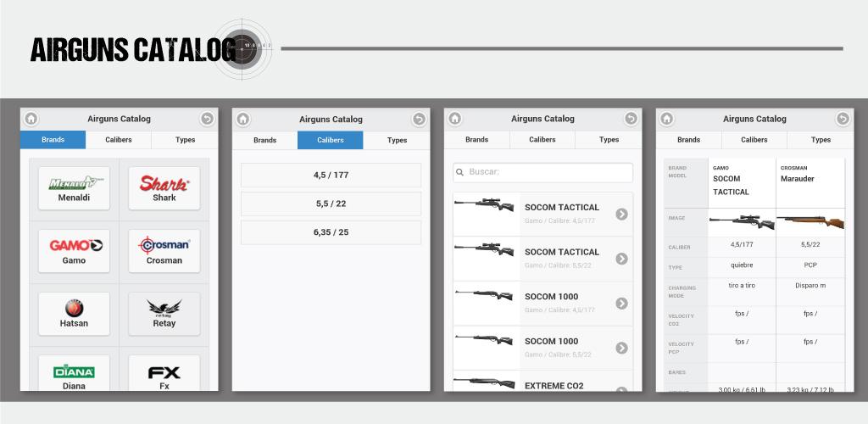Open the Crosman brand card
Viewport: 868px width, 424px height.
tap(164, 251)
